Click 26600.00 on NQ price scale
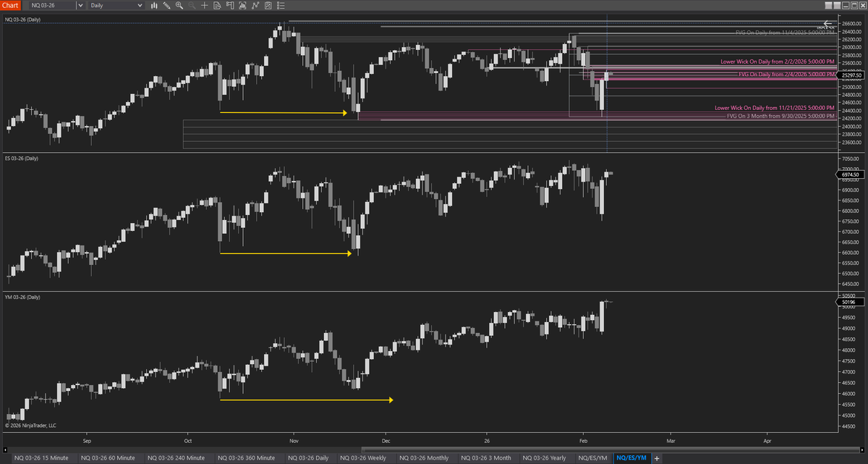The height and width of the screenshot is (464, 868). tap(851, 24)
